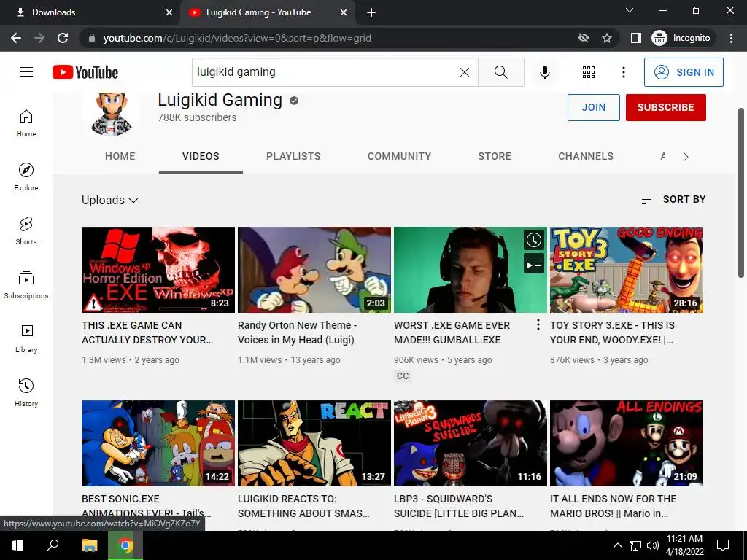
Task: Expand the Uploads dropdown
Action: [109, 200]
